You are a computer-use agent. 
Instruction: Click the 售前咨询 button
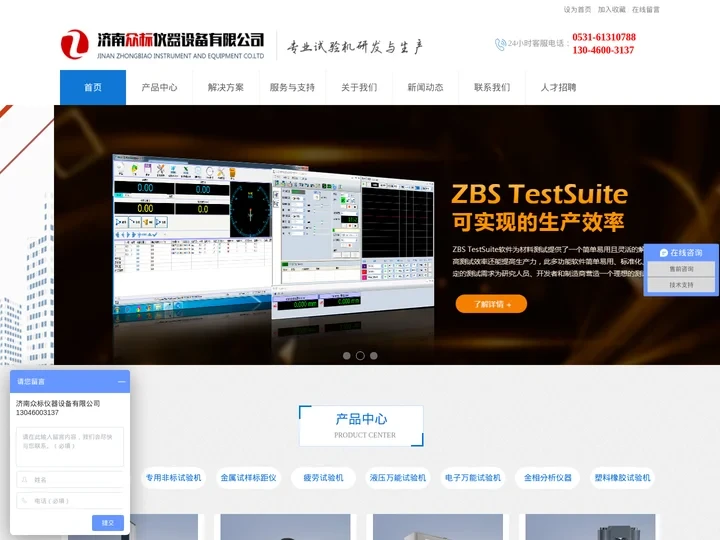click(681, 269)
